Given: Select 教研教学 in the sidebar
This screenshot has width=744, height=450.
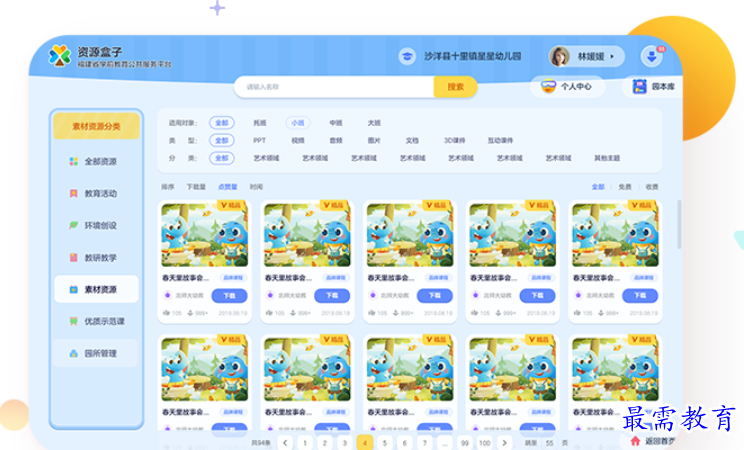Looking at the screenshot, I should (x=96, y=257).
